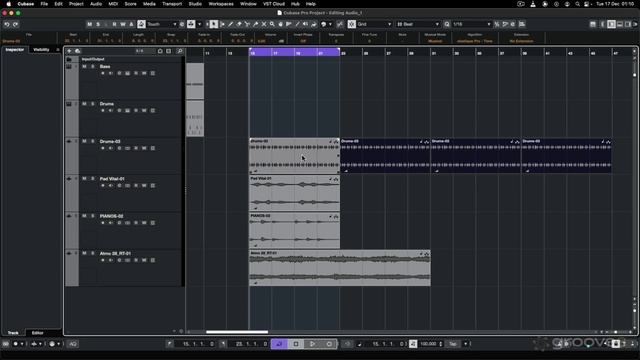Open the Audio menu
Screen dimensions: 640x360
tap(96, 4)
